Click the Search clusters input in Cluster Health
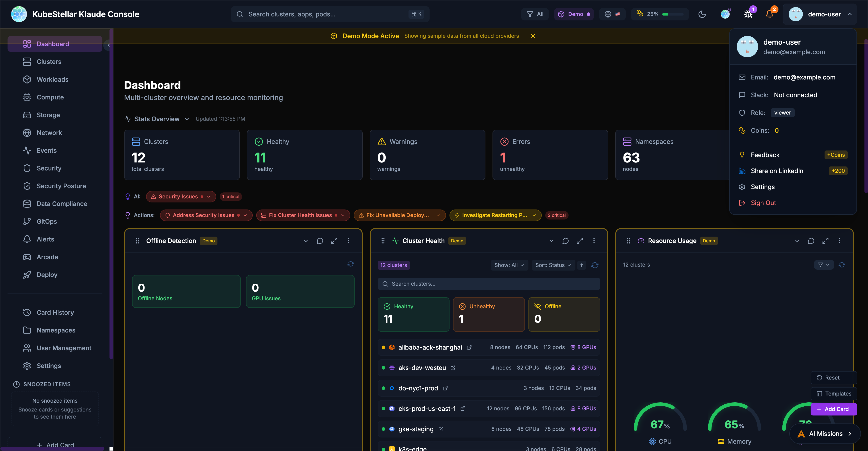This screenshot has height=451, width=868. [489, 284]
